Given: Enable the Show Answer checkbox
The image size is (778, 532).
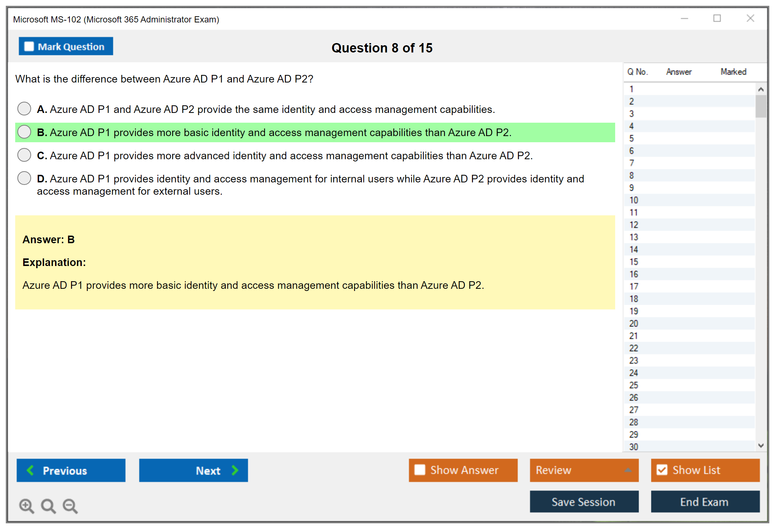Looking at the screenshot, I should tap(420, 470).
